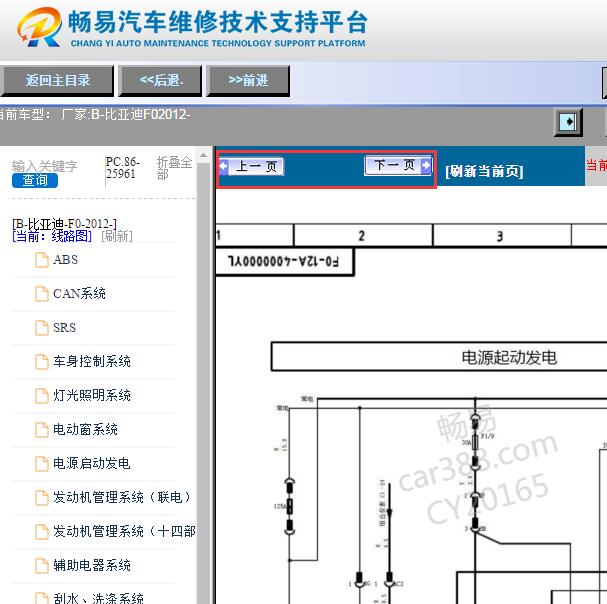Click document icon beside 辅助电器系统
This screenshot has width=607, height=604.
point(42,566)
